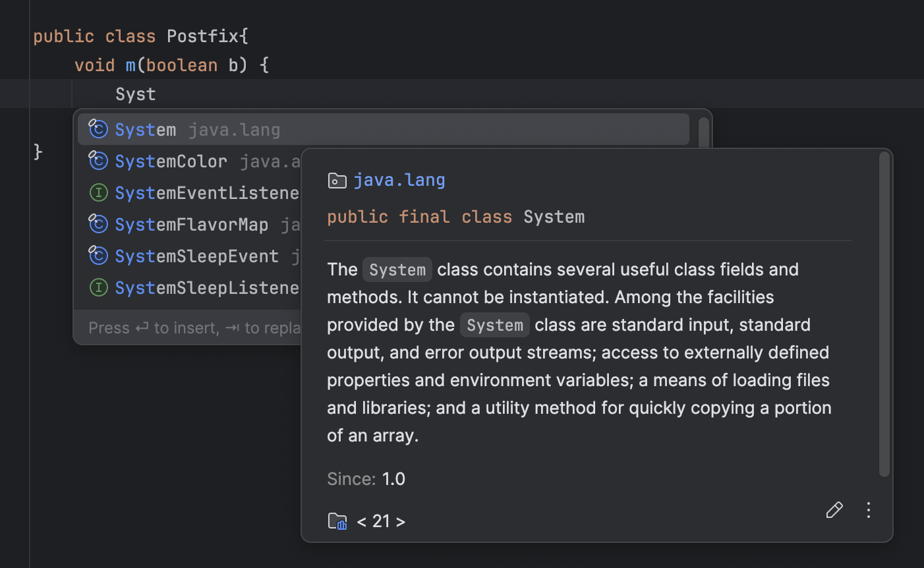Click the interface icon beside SystemSleepListener
This screenshot has width=924, height=568.
pos(98,287)
